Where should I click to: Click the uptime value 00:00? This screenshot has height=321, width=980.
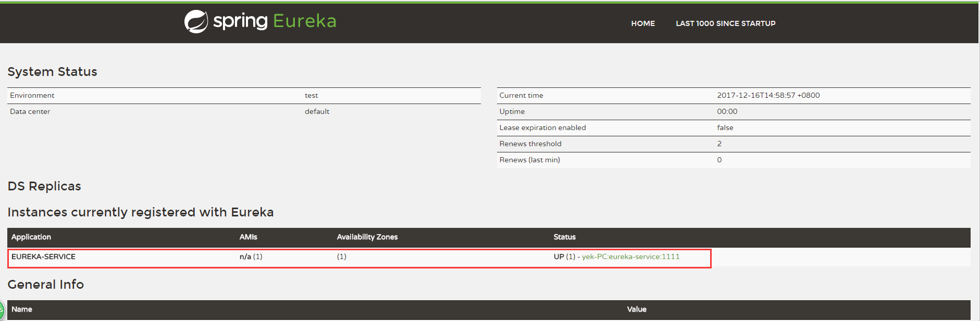[x=727, y=111]
